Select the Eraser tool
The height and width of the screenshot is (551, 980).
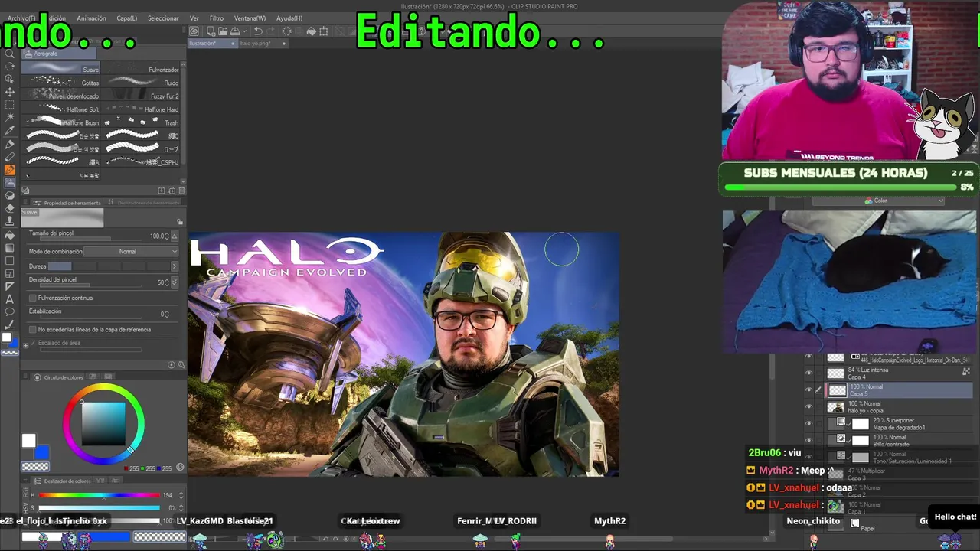click(10, 208)
